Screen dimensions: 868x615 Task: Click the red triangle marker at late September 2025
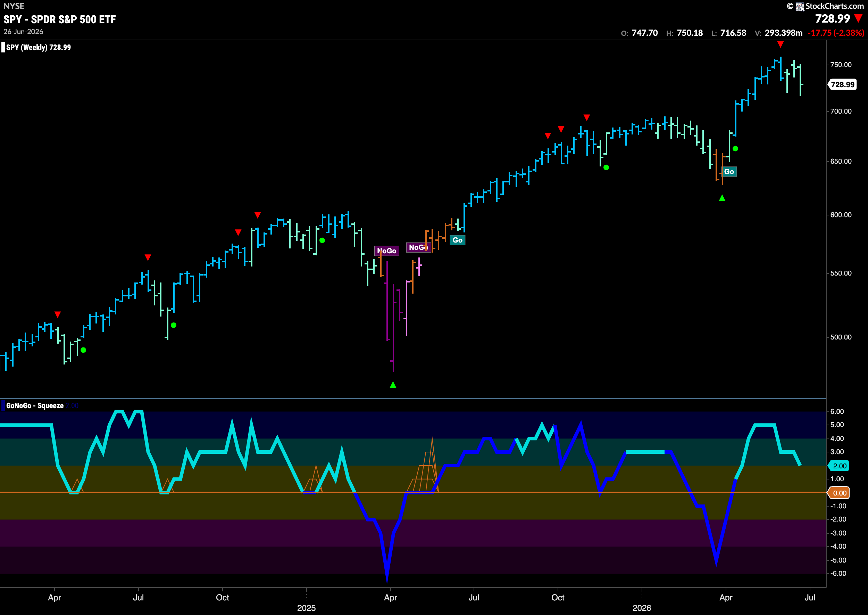coord(548,136)
